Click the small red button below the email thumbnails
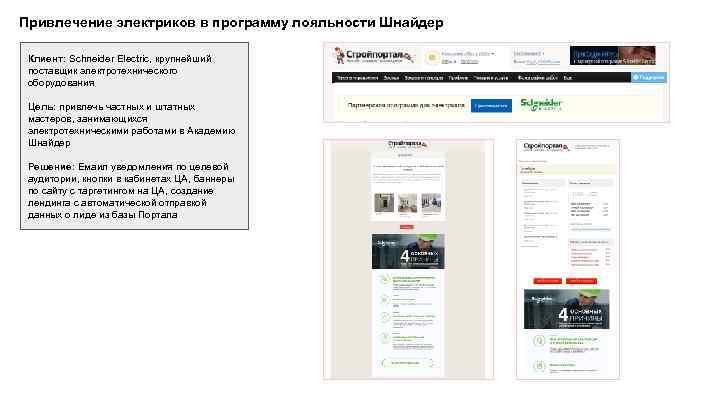The image size is (720, 405). (407, 227)
